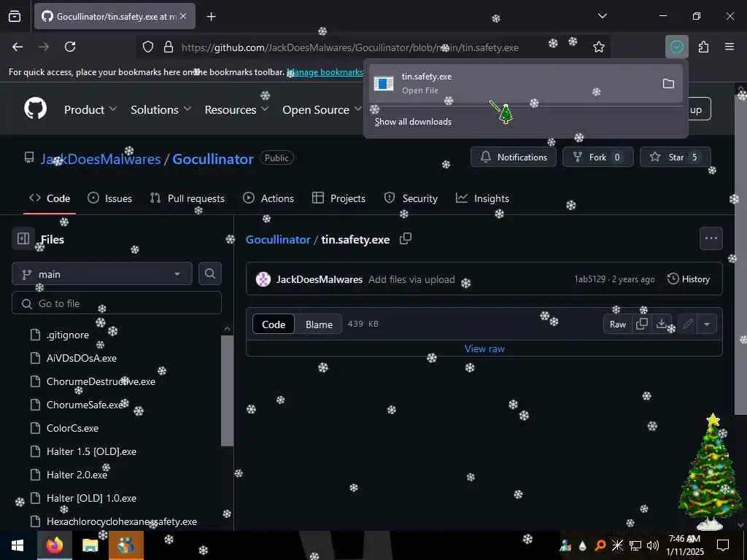This screenshot has height=560, width=747.
Task: Copy raw file contents icon
Action: click(x=642, y=324)
